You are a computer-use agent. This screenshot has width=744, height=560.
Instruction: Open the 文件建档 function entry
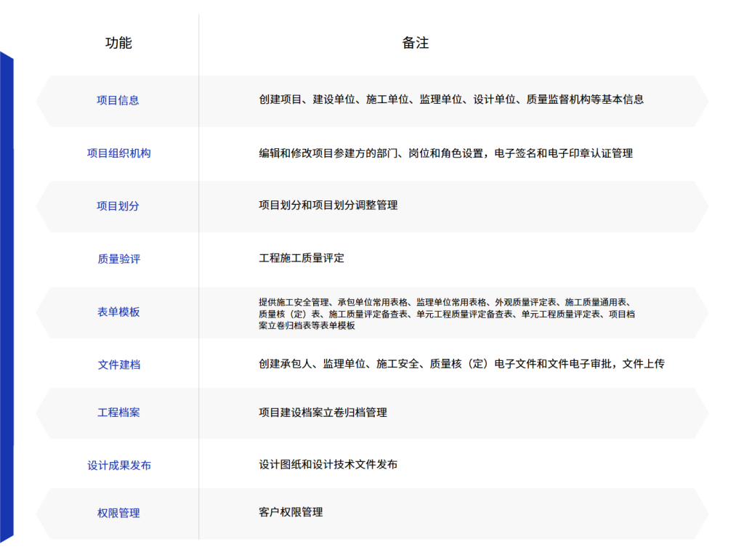coord(118,365)
